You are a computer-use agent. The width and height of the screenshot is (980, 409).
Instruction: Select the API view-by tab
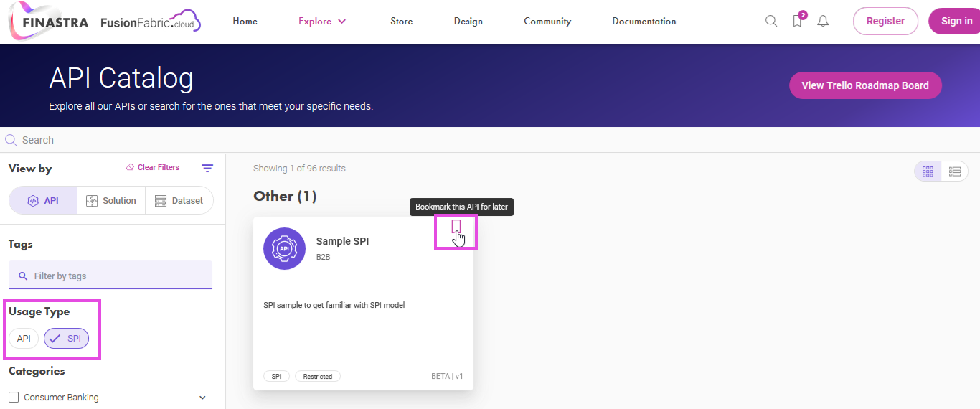click(x=43, y=200)
